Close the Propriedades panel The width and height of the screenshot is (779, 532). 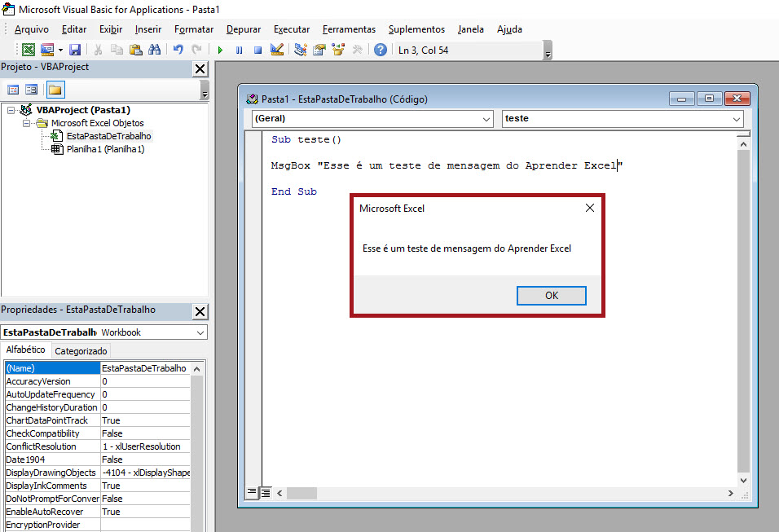coord(200,311)
